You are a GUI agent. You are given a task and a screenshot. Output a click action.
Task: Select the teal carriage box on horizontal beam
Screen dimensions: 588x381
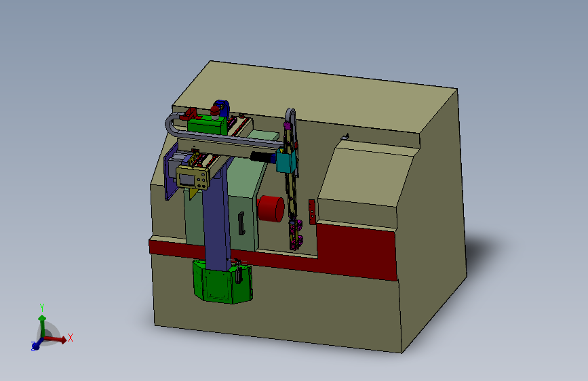[x=286, y=161]
